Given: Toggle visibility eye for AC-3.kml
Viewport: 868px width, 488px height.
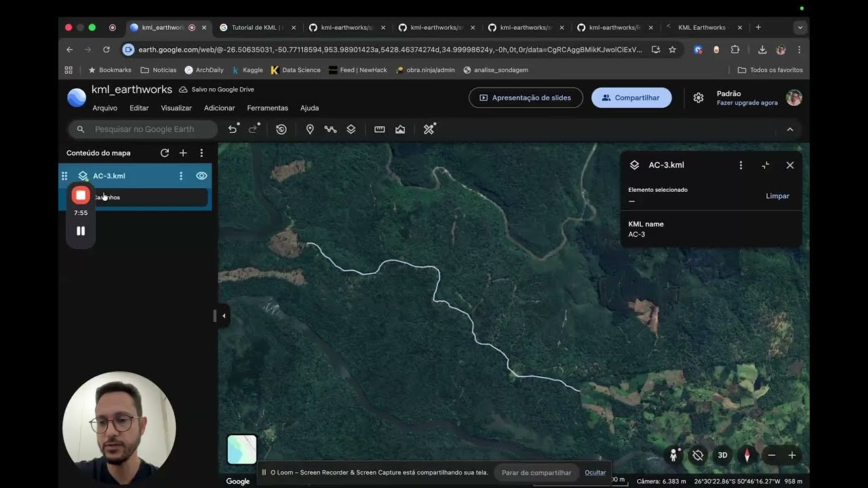Looking at the screenshot, I should click(x=201, y=176).
